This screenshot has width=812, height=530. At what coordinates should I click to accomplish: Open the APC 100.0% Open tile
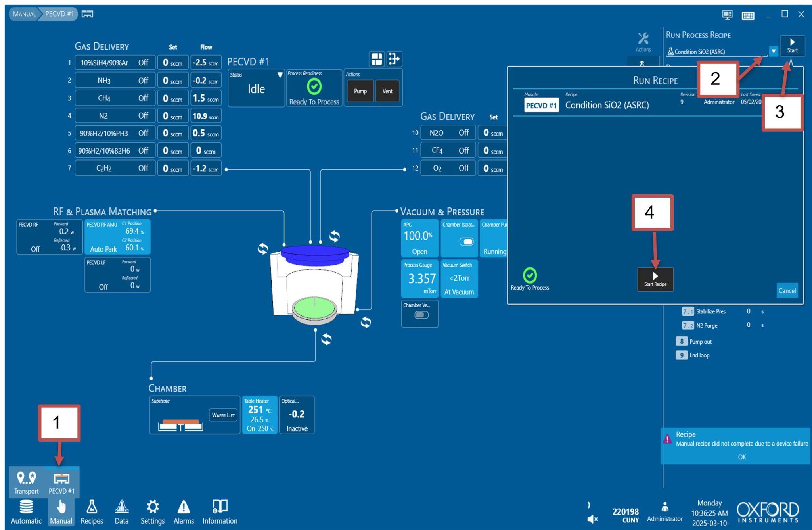419,238
